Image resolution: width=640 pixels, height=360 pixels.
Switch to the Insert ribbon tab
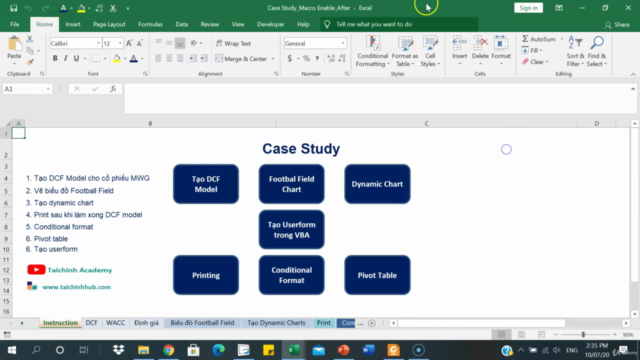[73, 24]
